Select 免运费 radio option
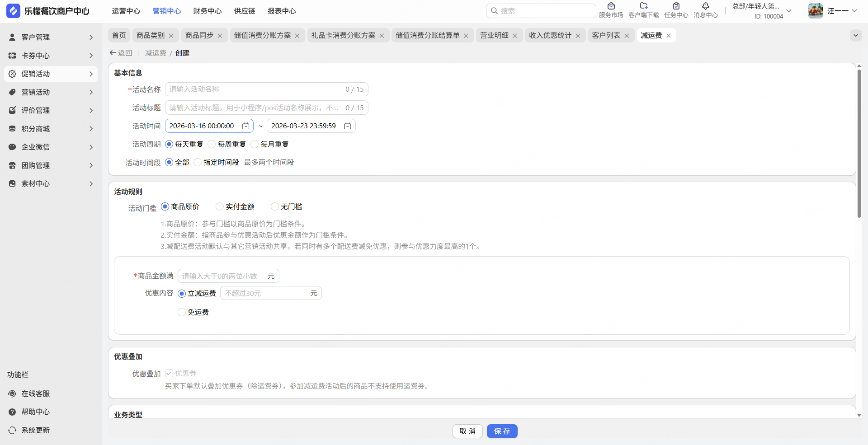This screenshot has width=868, height=445. 182,312
